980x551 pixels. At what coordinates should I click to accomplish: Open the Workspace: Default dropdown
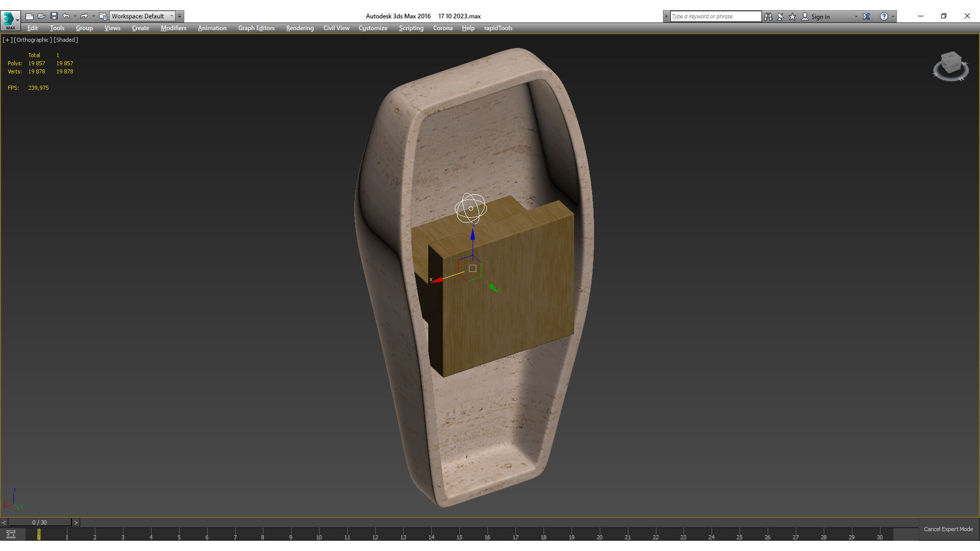pos(142,16)
